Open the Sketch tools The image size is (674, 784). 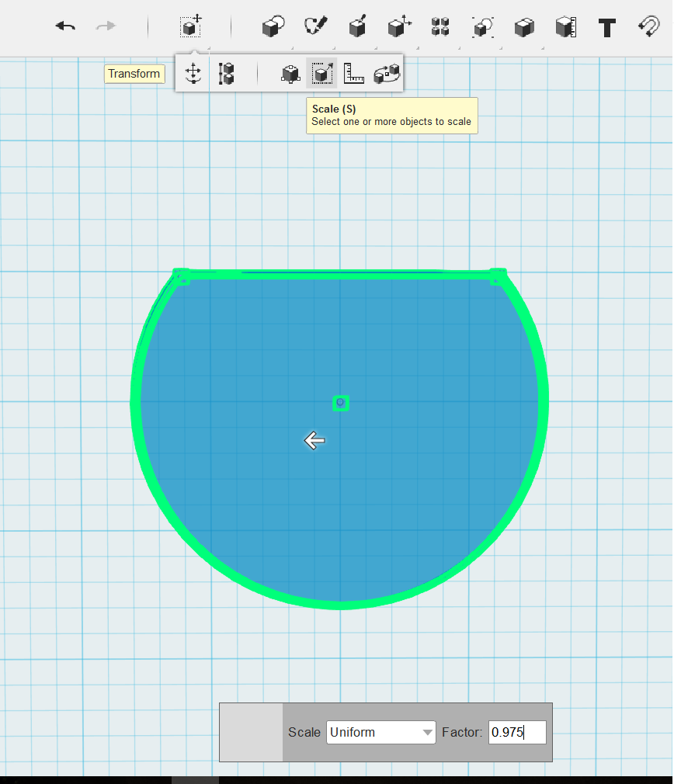pos(314,24)
